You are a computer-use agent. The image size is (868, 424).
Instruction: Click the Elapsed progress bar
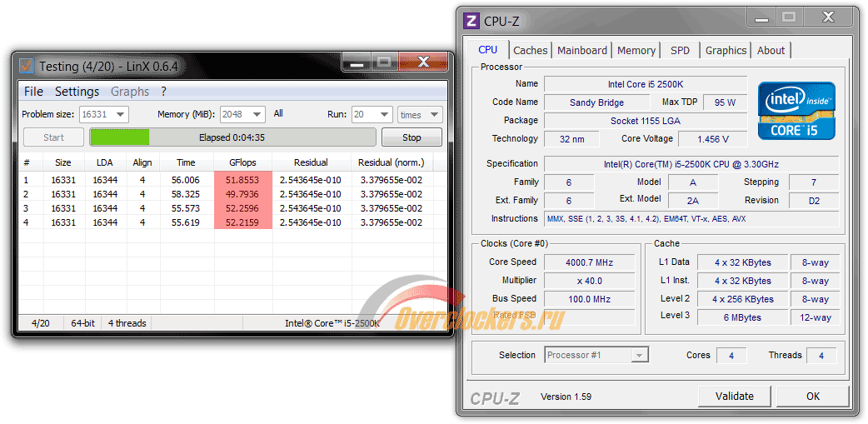coord(232,137)
